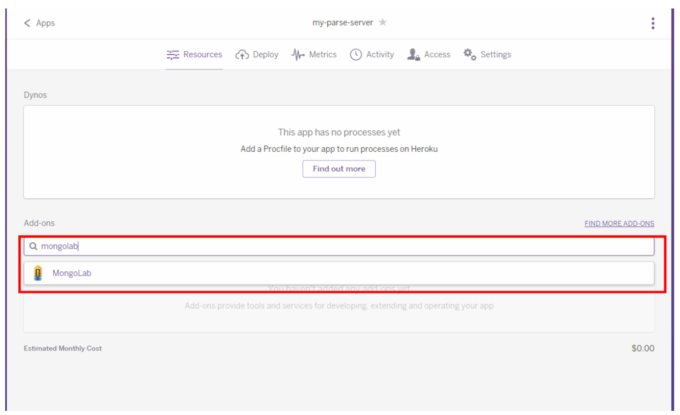Viewport: 680px width, 415px height.
Task: Click the Add-ons section heading
Action: pos(39,223)
